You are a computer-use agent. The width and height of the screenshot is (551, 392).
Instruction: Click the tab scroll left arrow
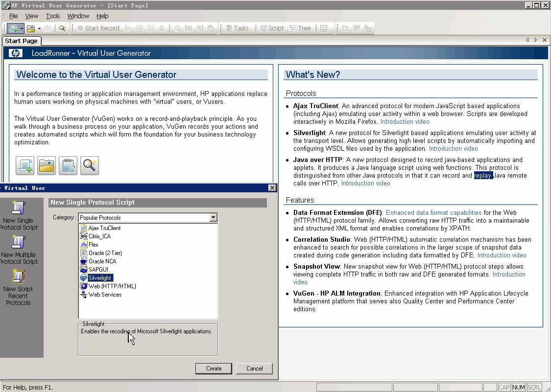527,40
